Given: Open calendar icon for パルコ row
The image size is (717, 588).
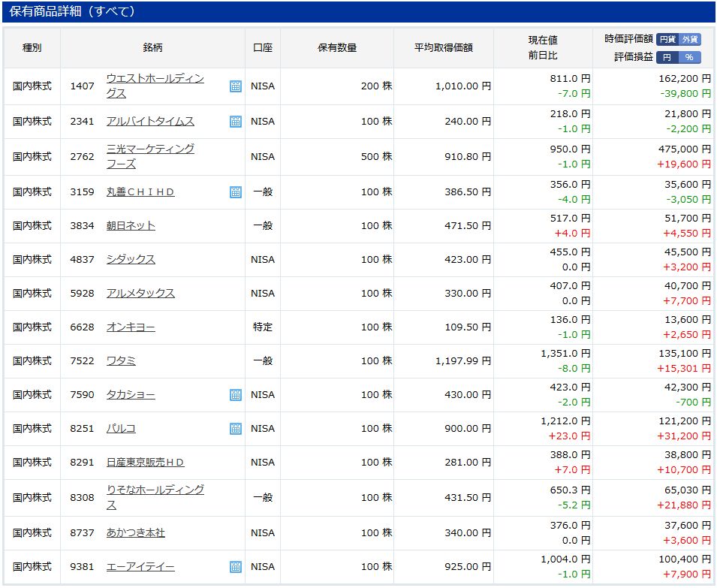Looking at the screenshot, I should pos(236,429).
